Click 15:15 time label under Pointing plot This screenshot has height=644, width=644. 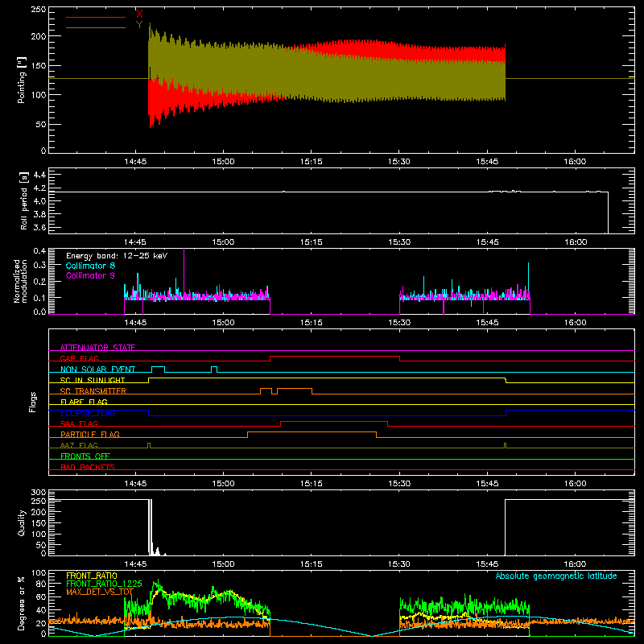tap(311, 162)
